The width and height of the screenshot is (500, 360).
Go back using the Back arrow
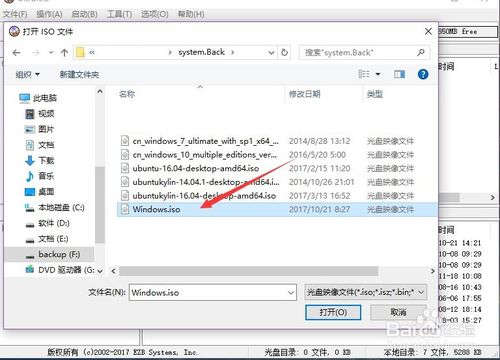(16, 53)
